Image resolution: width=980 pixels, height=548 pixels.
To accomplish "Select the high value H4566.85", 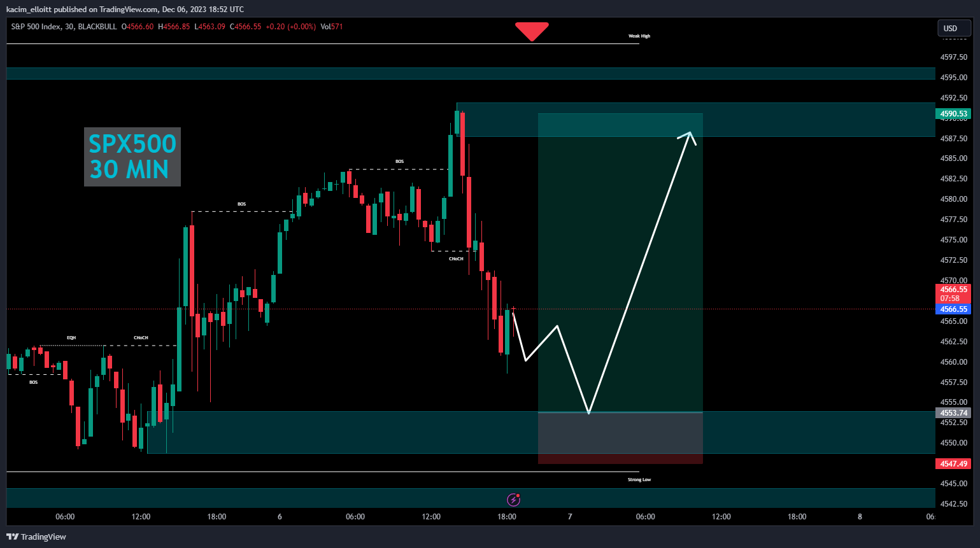I will click(x=174, y=27).
